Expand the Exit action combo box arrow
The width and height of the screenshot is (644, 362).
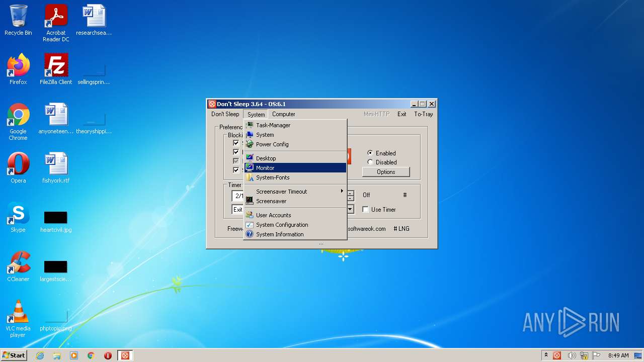click(x=351, y=210)
